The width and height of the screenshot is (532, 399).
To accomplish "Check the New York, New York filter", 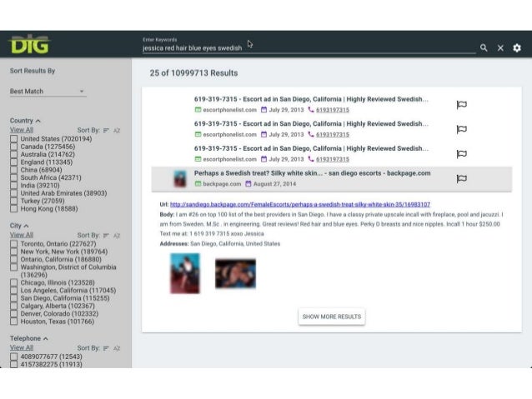I will [x=13, y=252].
